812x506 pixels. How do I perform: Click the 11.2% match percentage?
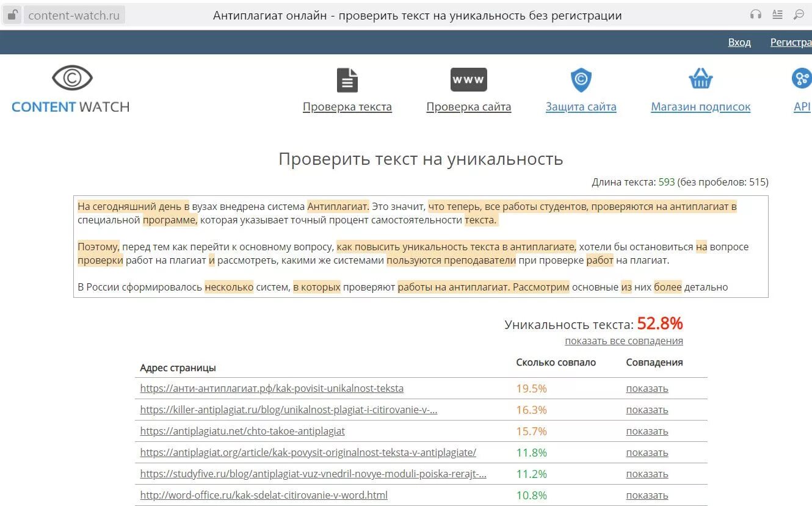(531, 474)
